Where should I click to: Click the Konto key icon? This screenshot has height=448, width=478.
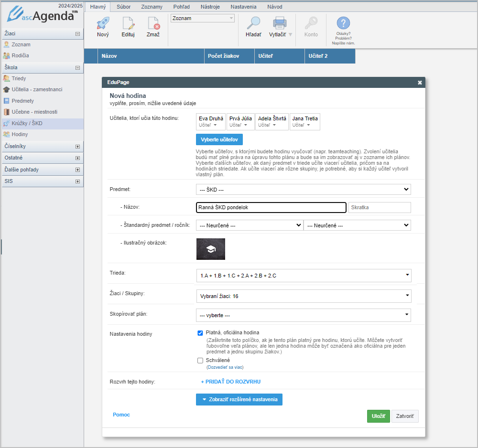point(311,23)
